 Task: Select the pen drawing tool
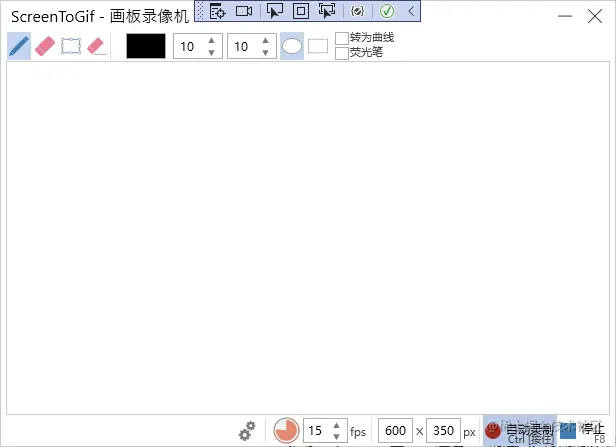pos(19,46)
